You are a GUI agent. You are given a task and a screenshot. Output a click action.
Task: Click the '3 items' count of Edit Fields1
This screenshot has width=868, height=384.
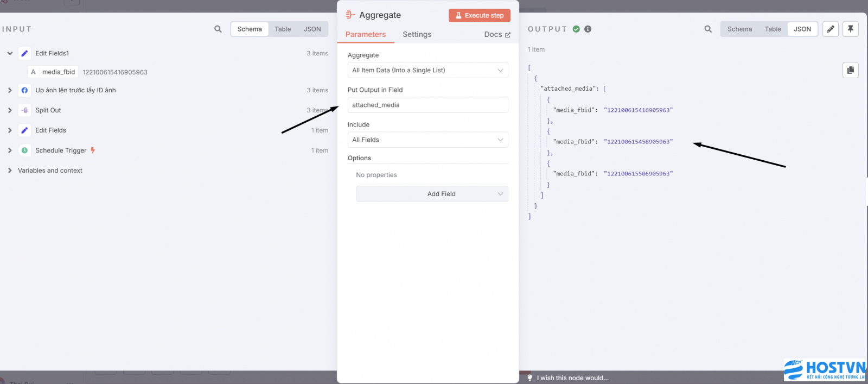317,53
